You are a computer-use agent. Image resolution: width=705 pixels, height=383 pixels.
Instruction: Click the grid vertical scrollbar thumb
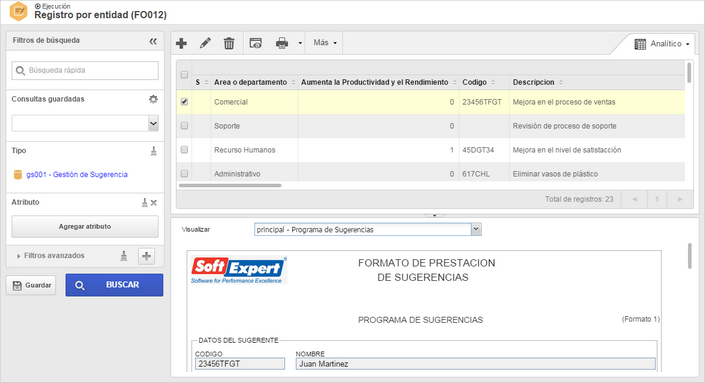[x=689, y=73]
